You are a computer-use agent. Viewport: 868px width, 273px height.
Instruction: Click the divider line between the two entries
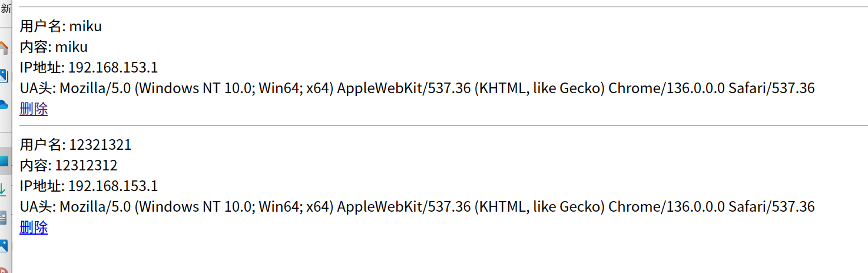pyautogui.click(x=443, y=125)
